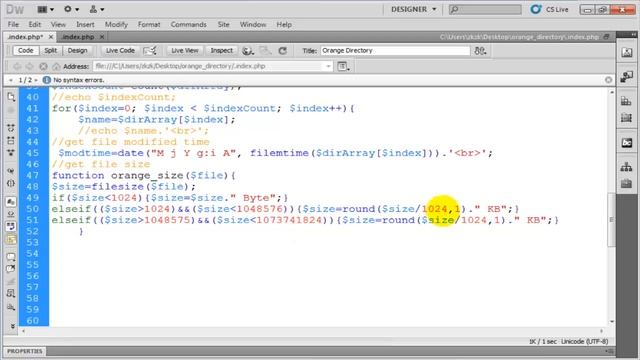Go to next item with 1/2 right arrow

pos(36,80)
